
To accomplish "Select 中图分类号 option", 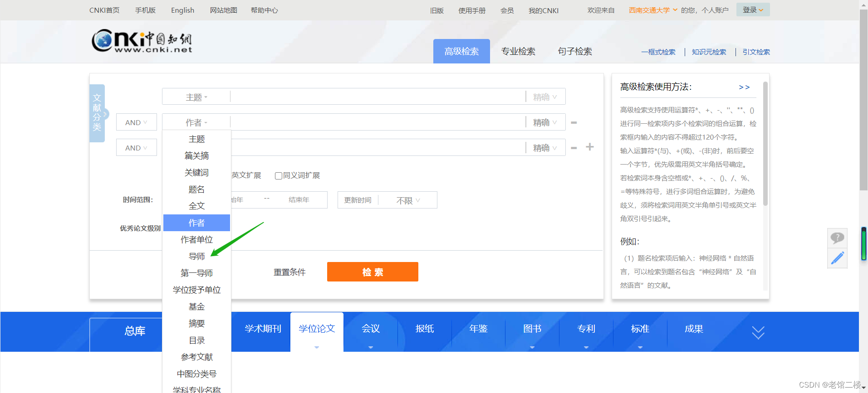I will click(x=196, y=374).
